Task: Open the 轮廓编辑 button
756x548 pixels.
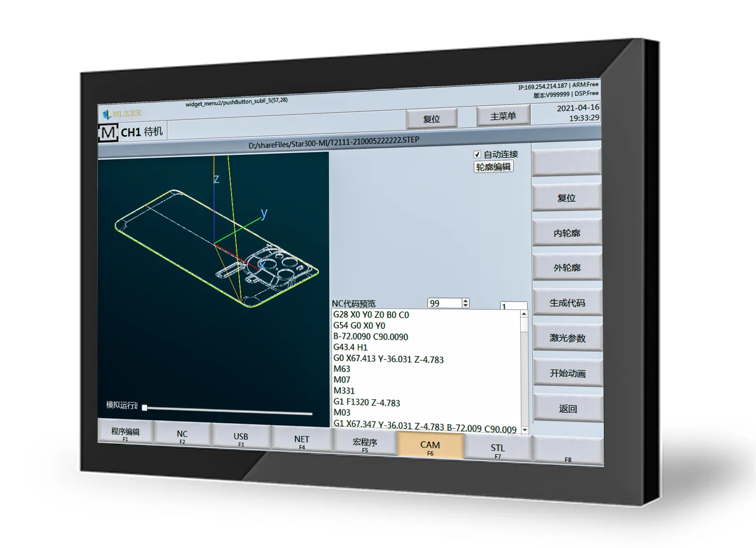Action: (493, 167)
